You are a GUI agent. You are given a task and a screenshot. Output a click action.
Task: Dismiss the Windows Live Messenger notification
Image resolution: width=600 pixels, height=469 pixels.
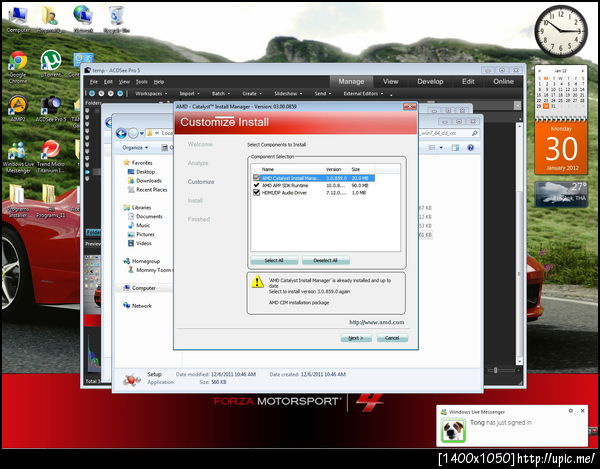point(582,410)
